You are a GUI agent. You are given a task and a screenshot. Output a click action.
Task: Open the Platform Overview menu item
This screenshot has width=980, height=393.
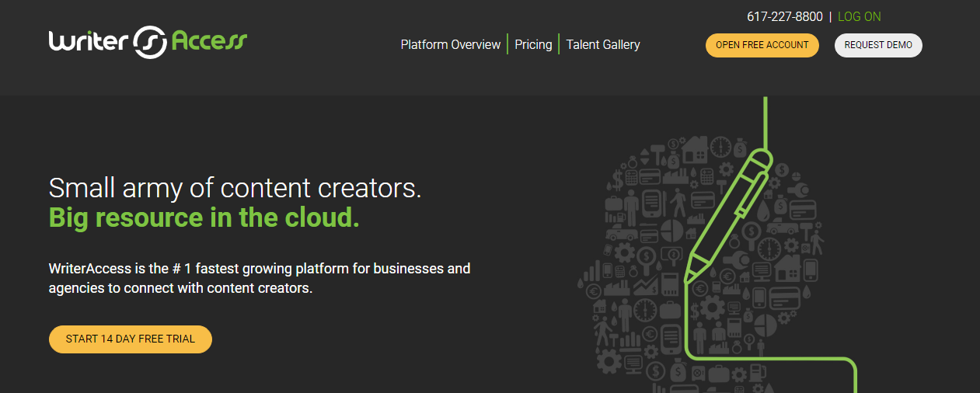point(450,44)
